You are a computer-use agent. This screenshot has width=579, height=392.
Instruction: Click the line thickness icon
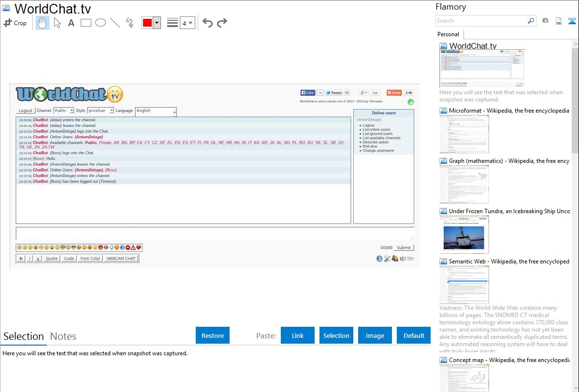[173, 23]
